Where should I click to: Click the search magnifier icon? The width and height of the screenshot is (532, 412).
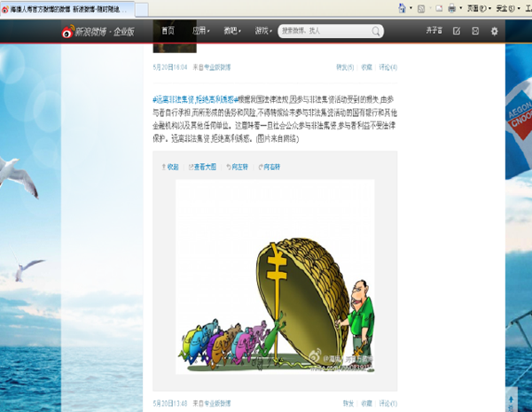[x=376, y=31]
